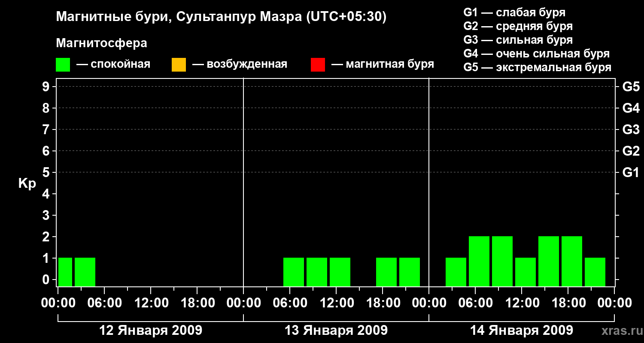Image resolution: width=644 pixels, height=343 pixels.
Task: Select the 'G3 — сильная буря' legend line
Action: (x=518, y=40)
